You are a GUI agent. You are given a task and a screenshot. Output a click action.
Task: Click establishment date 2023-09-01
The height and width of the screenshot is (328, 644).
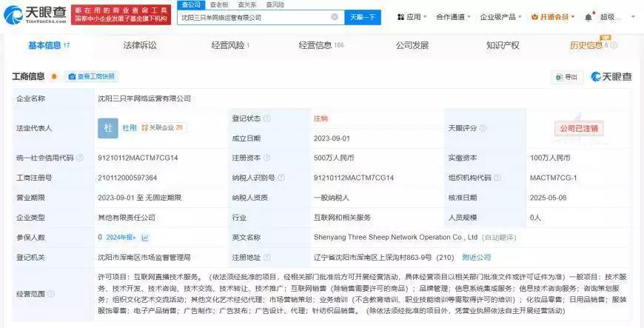tap(332, 138)
